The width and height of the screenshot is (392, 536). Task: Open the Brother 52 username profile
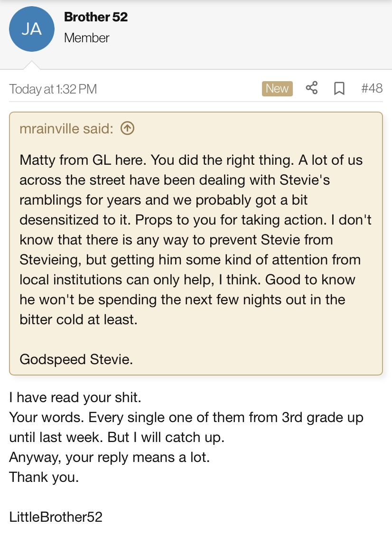(x=96, y=17)
